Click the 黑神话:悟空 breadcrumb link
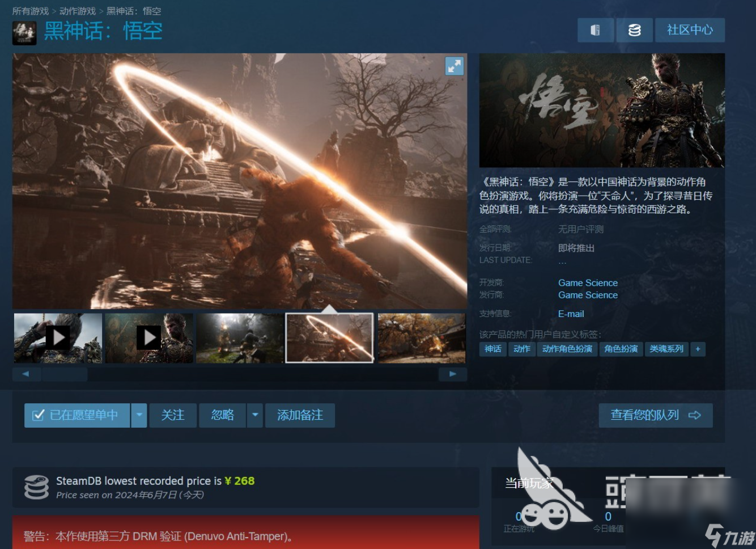 [x=134, y=11]
